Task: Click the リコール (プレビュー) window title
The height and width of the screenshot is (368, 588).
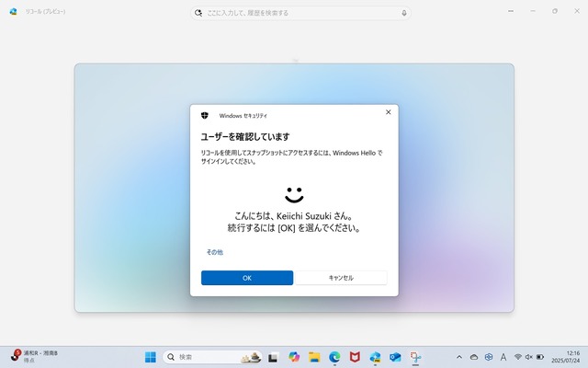Action: [x=45, y=12]
